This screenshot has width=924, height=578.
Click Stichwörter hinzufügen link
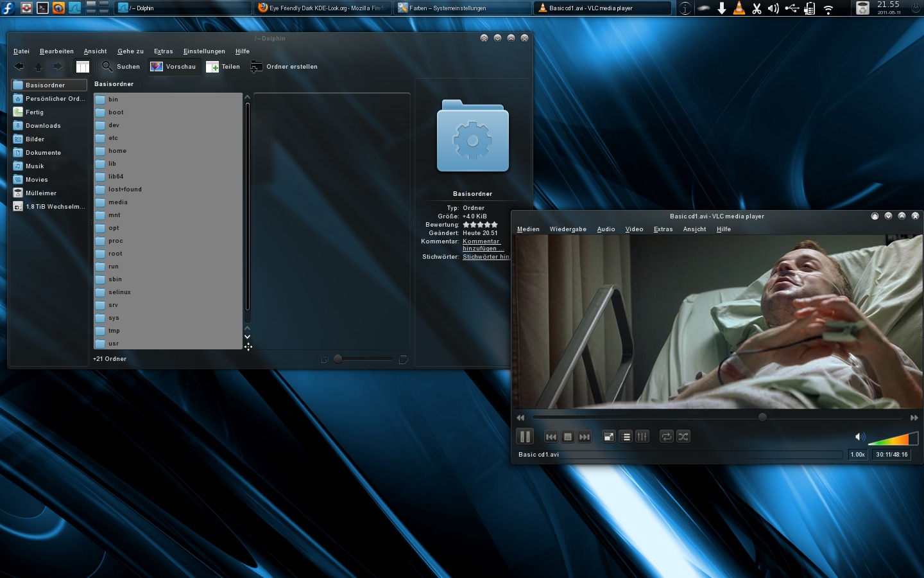(x=486, y=257)
